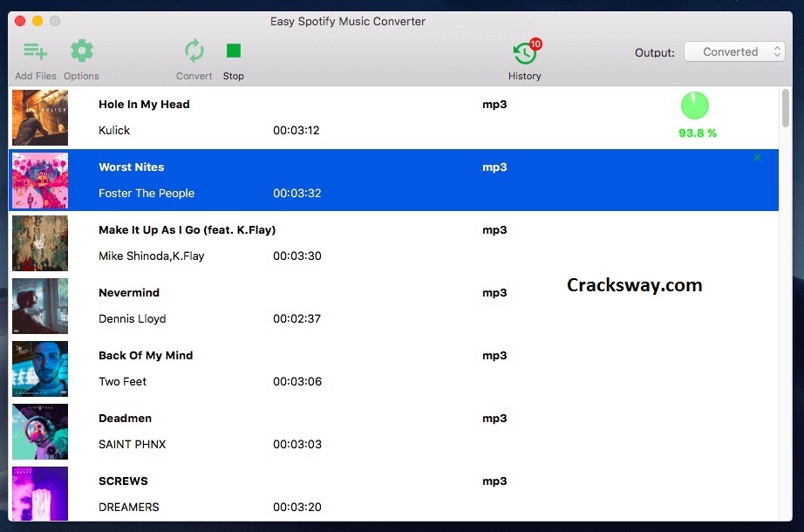
Task: Click duration 00:03:06
Action: pyautogui.click(x=297, y=382)
